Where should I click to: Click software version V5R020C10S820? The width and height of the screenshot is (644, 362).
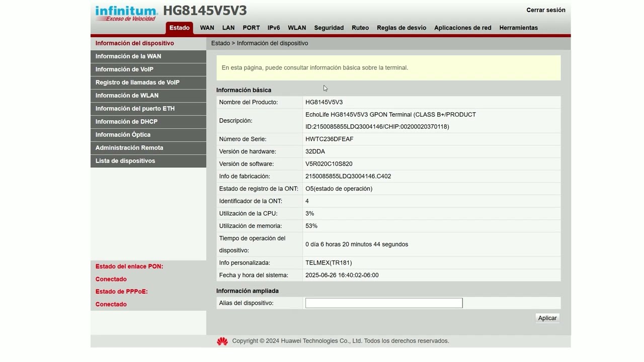pyautogui.click(x=329, y=164)
